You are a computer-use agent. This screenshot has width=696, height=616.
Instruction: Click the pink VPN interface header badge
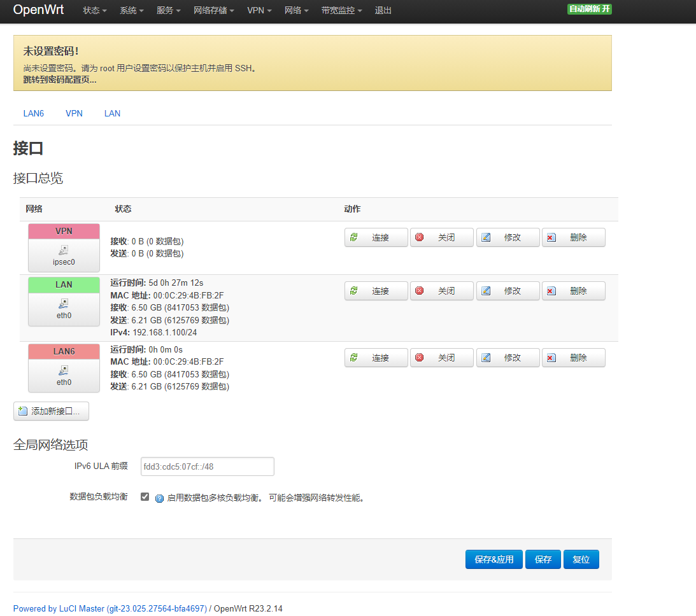pyautogui.click(x=64, y=232)
